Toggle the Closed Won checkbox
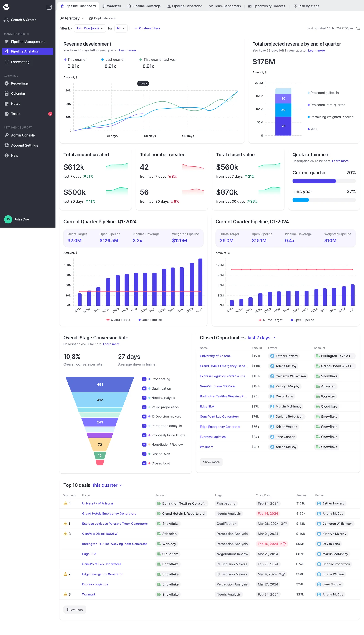Image resolution: width=364 pixels, height=635 pixels. click(x=144, y=454)
